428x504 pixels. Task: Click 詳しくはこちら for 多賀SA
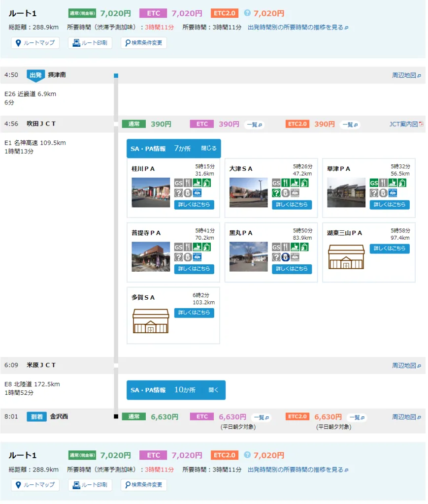194,313
